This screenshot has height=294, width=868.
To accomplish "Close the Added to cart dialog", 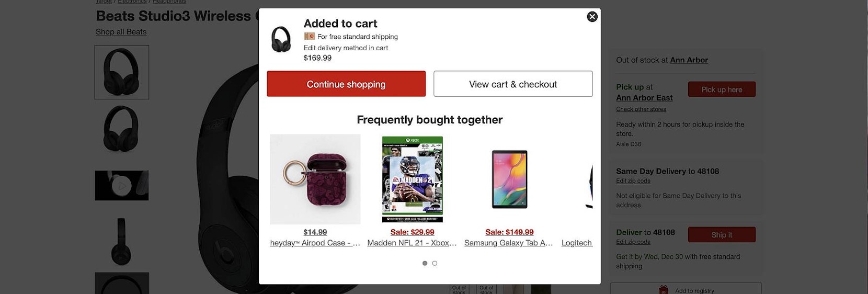I will click(x=592, y=17).
